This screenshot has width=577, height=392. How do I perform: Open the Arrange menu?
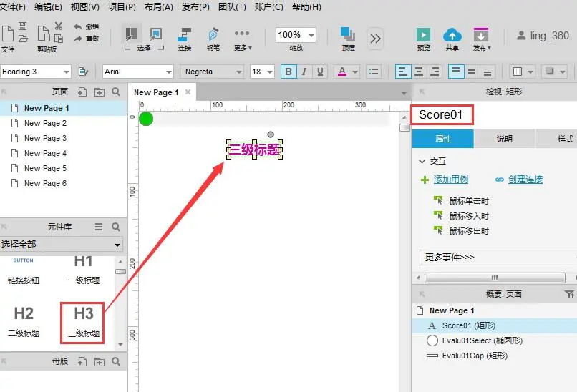pyautogui.click(x=159, y=6)
